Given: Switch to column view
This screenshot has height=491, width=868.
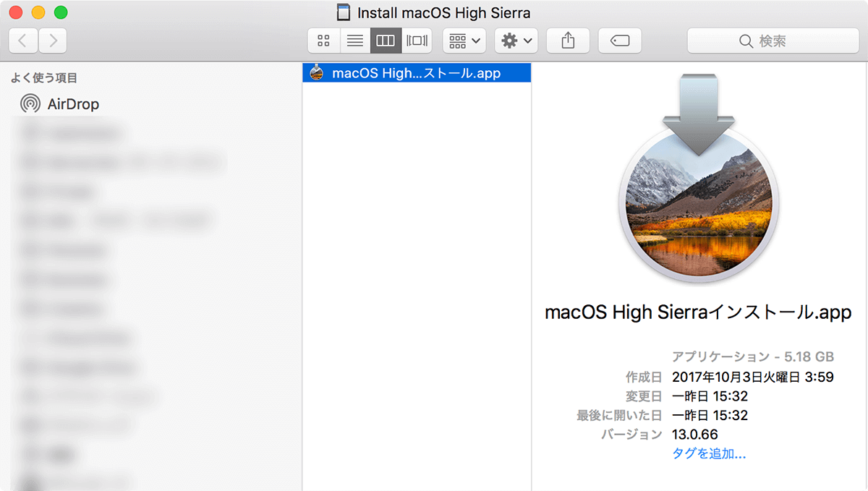Looking at the screenshot, I should [386, 40].
